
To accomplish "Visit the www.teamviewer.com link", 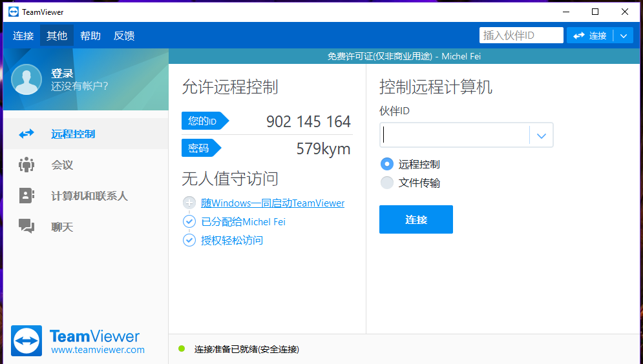I will point(98,350).
